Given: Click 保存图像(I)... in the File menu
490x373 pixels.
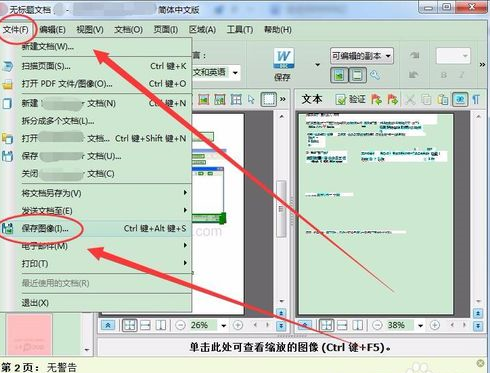Looking at the screenshot, I should pos(97,229).
